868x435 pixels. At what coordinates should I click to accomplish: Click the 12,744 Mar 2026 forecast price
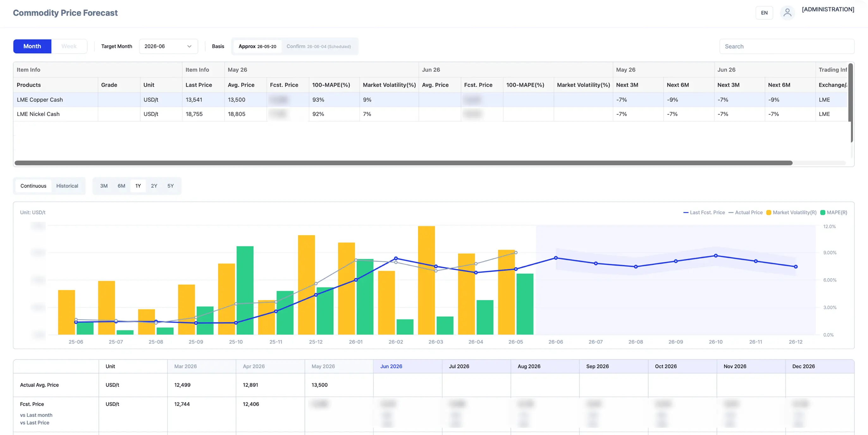tap(182, 404)
